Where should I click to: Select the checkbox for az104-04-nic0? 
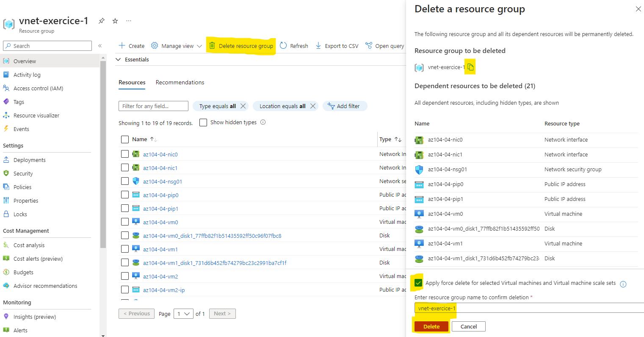click(x=125, y=154)
